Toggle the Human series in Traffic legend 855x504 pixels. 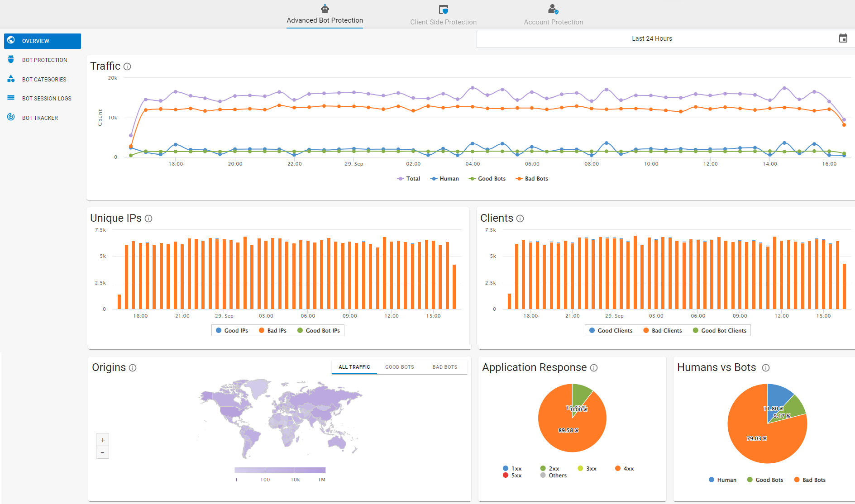pyautogui.click(x=444, y=179)
